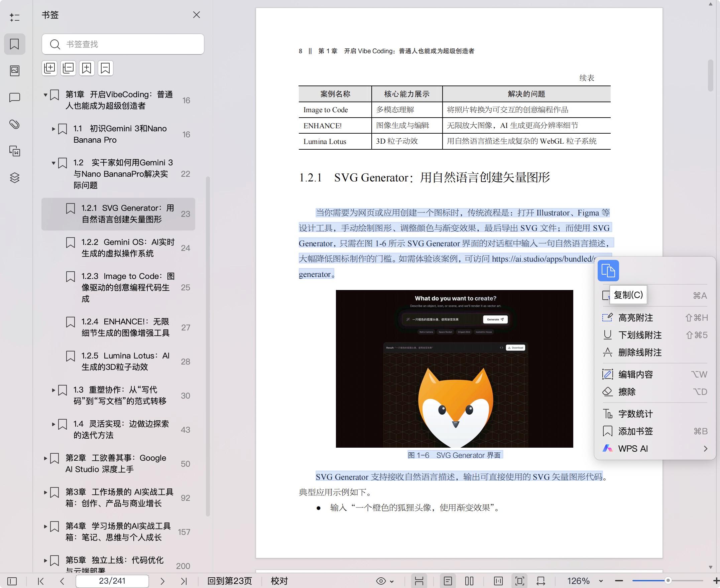Click the add bookmark icon in bookmark toolbar
Image resolution: width=720 pixels, height=588 pixels.
pyautogui.click(x=87, y=68)
